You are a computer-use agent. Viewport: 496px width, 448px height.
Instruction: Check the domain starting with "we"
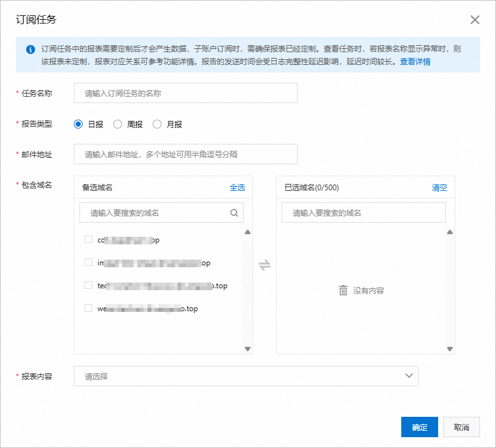88,308
